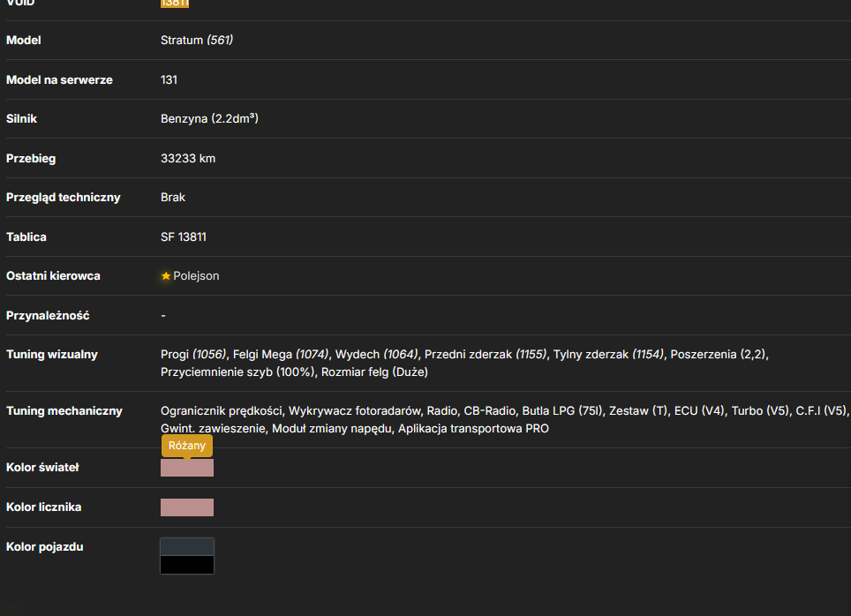Select the black vehicle color swatch
Viewport: 851px width, 616px height.
click(x=187, y=565)
